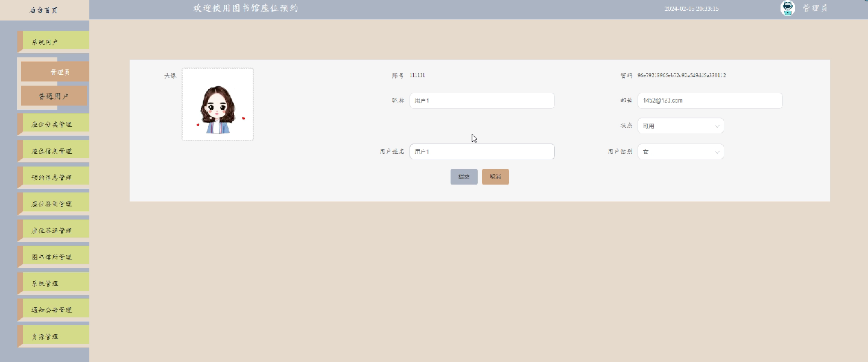Select the 普通用户 submenu item
The height and width of the screenshot is (362, 868).
coord(54,96)
